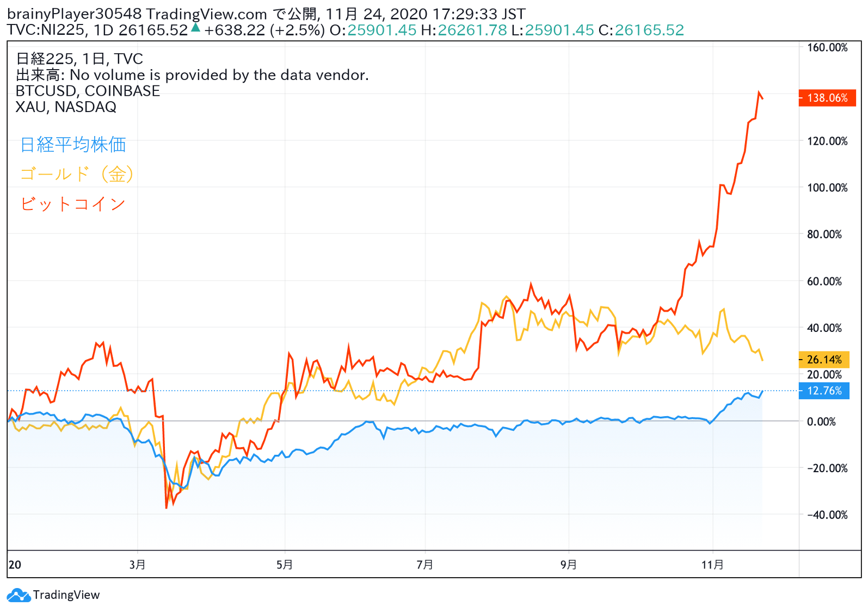
Task: Click the 20 year label on time axis
Action: pos(15,565)
